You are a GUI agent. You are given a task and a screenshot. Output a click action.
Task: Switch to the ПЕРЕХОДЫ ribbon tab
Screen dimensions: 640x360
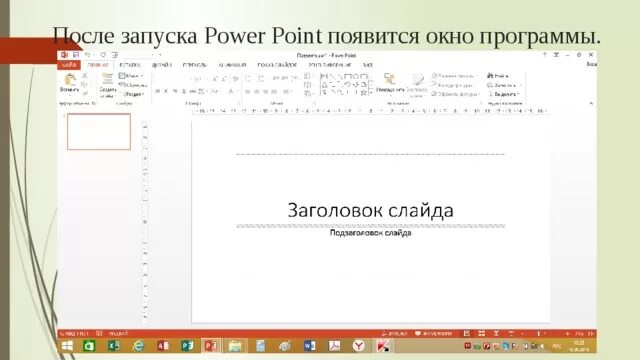[195, 65]
